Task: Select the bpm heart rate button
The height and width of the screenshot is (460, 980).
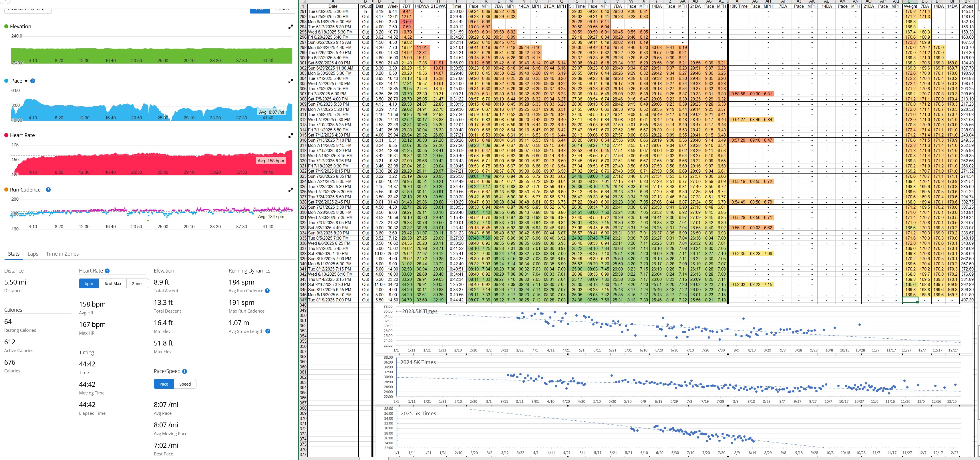Action: 89,284
